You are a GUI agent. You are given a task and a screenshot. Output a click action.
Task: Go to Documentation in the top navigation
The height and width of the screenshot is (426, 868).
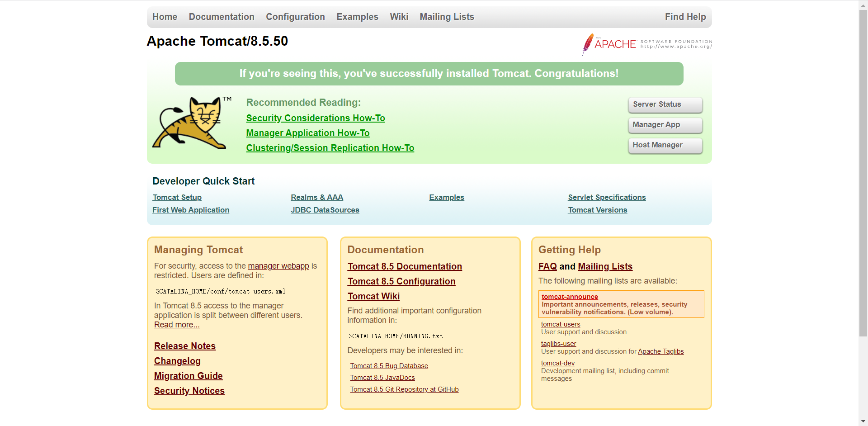pyautogui.click(x=222, y=17)
